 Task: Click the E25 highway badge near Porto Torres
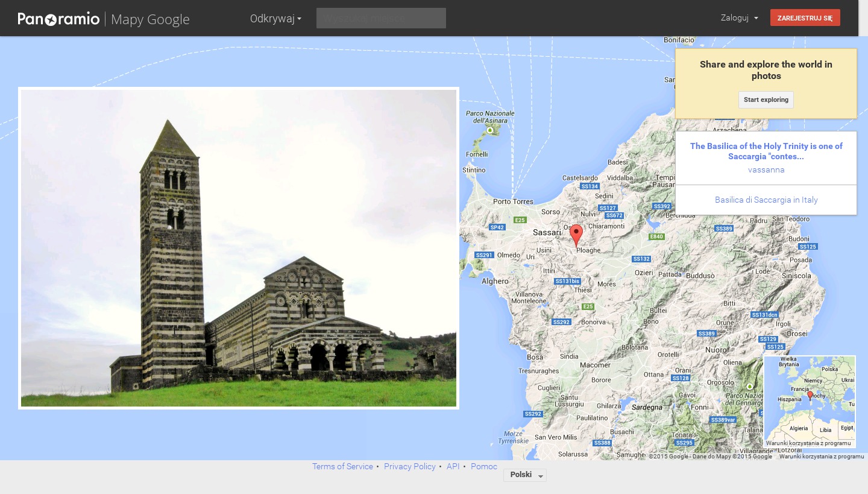[x=520, y=220]
